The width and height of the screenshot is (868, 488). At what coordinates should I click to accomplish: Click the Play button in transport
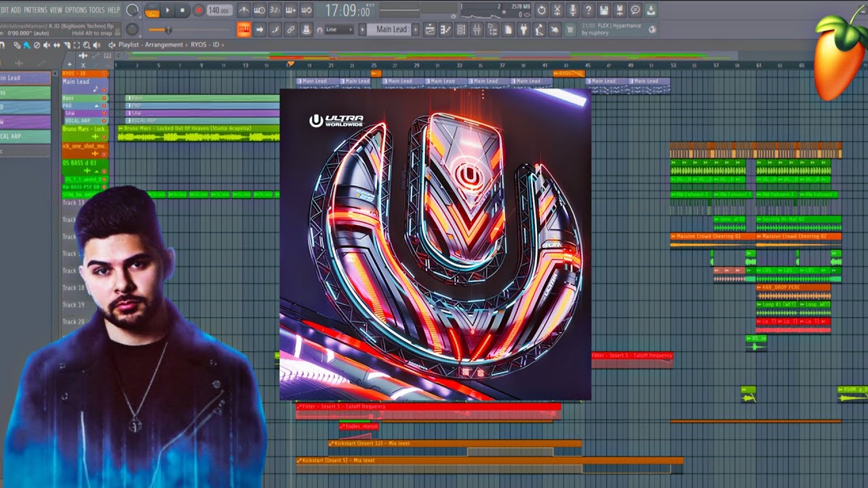coord(167,10)
